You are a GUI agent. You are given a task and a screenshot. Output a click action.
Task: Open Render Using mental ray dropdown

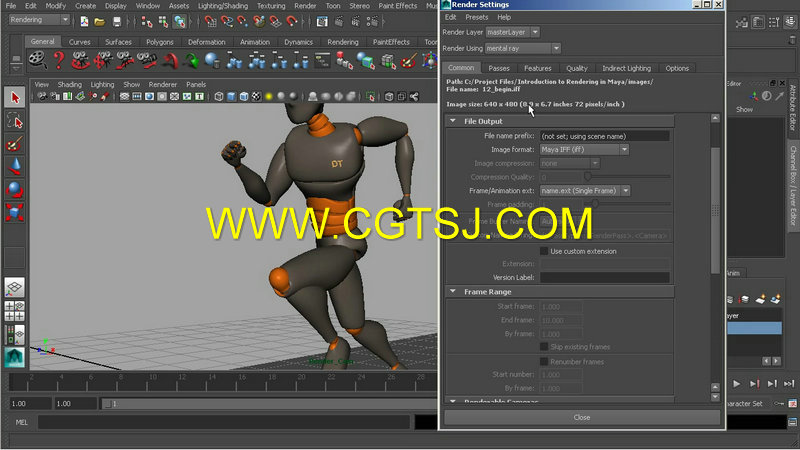tap(523, 48)
